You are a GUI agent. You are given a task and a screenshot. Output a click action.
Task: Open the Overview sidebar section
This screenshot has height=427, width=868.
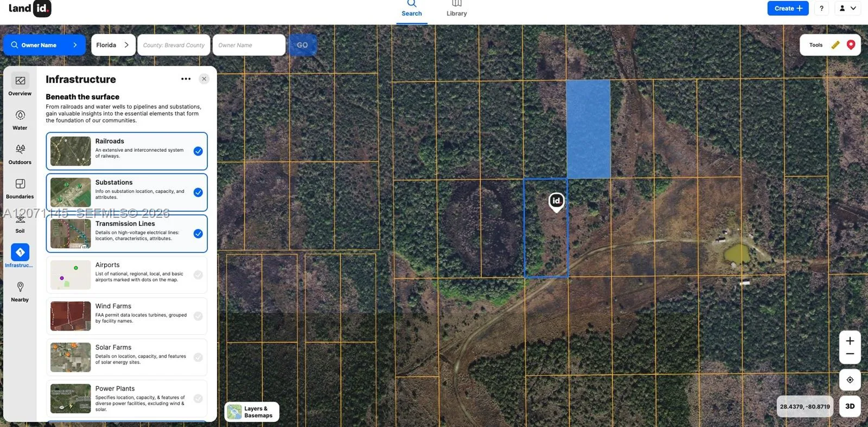(20, 85)
